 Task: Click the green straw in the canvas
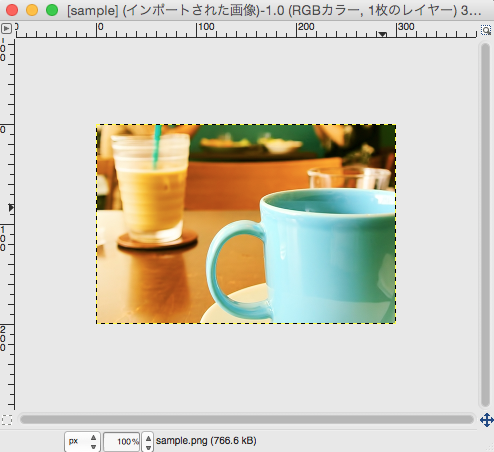[x=156, y=147]
